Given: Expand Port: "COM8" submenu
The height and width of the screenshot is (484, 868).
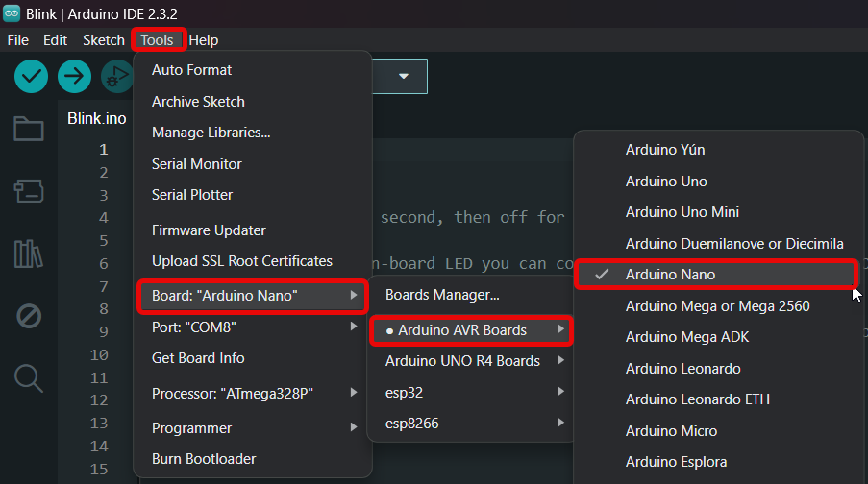Looking at the screenshot, I should [x=253, y=327].
